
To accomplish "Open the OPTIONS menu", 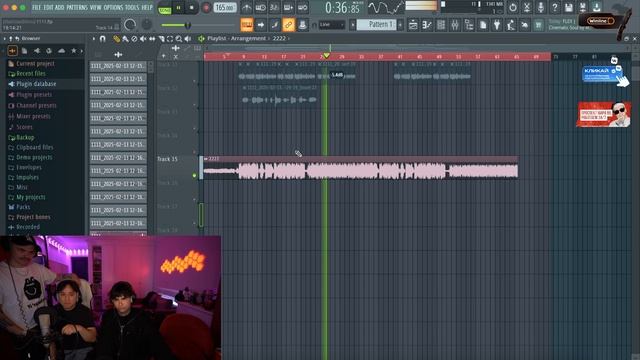I will coord(113,7).
